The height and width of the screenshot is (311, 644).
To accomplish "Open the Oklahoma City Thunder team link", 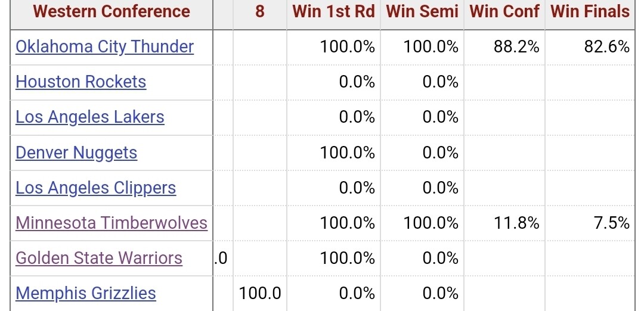I will pyautogui.click(x=104, y=47).
